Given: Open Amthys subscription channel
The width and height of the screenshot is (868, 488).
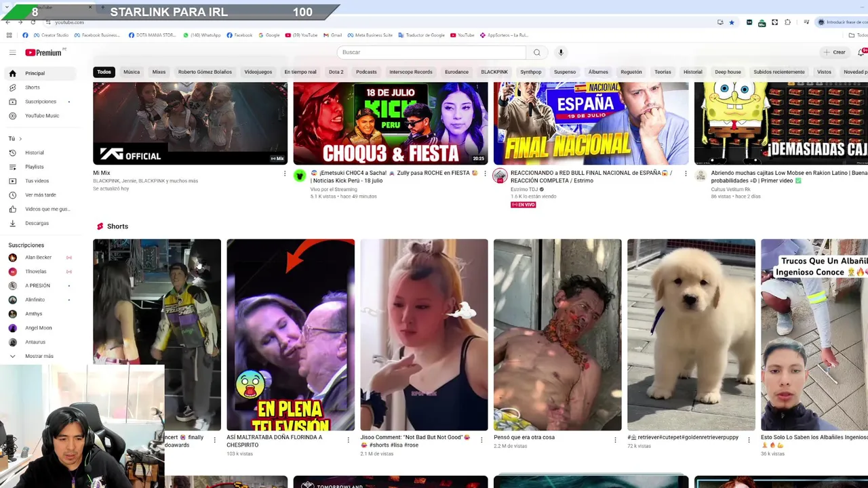Looking at the screenshot, I should pos(41,314).
